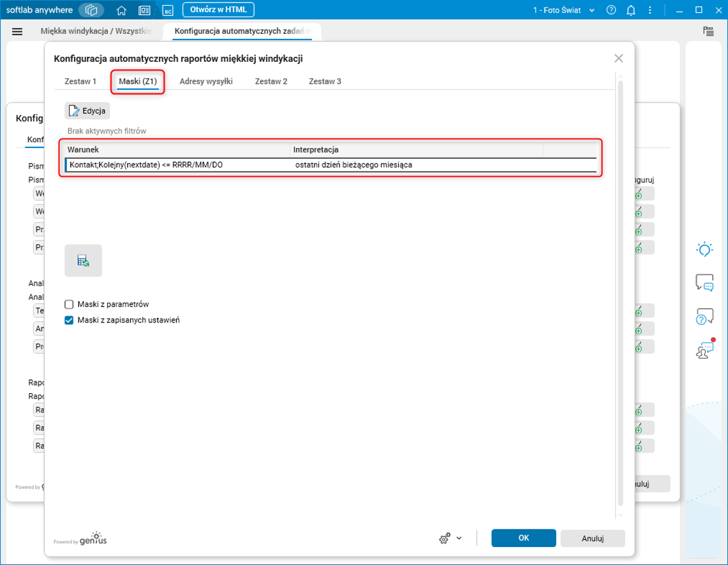Select the Kontakt;Kolejny(nextdate) condition cell
Image resolution: width=728 pixels, height=565 pixels.
(178, 165)
